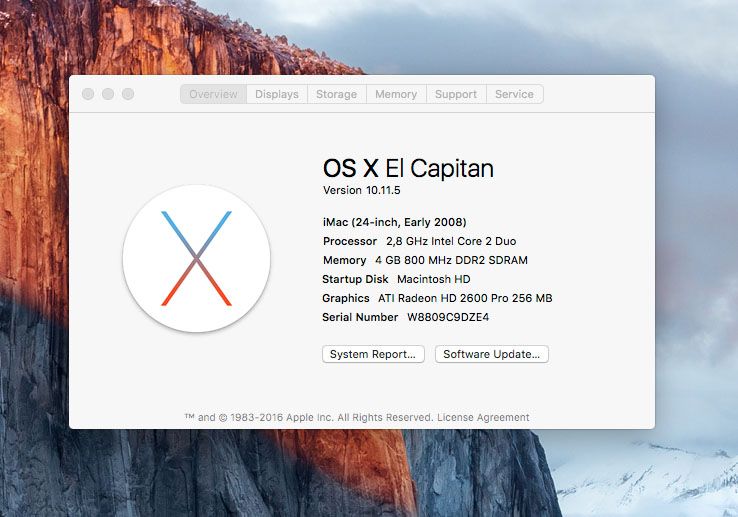738x517 pixels.
Task: Open the Storage tab
Action: pos(337,94)
